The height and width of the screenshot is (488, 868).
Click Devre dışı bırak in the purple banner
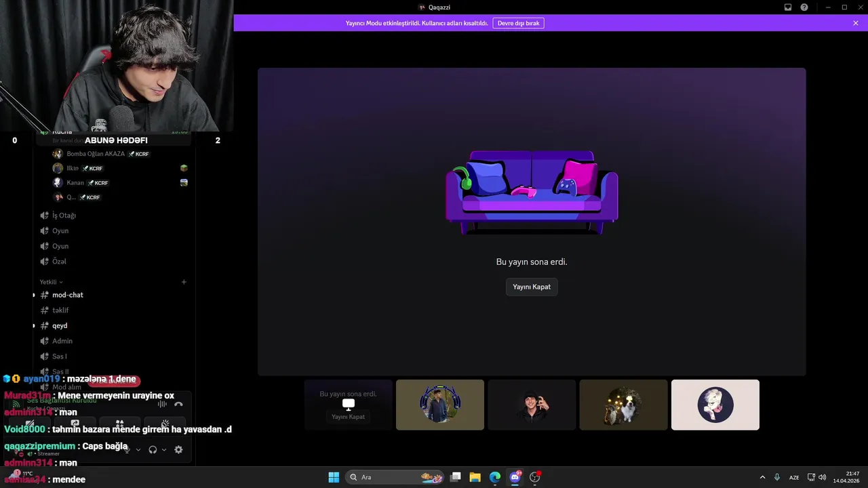point(518,23)
